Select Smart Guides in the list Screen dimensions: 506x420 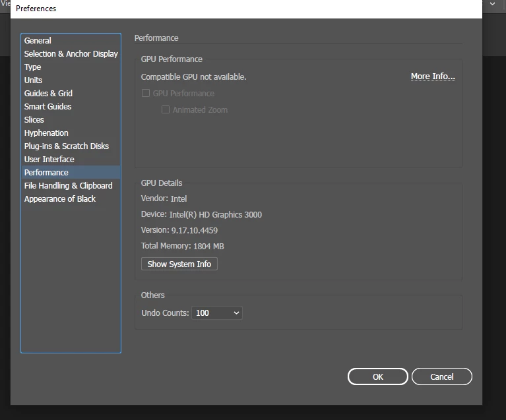click(x=71, y=106)
